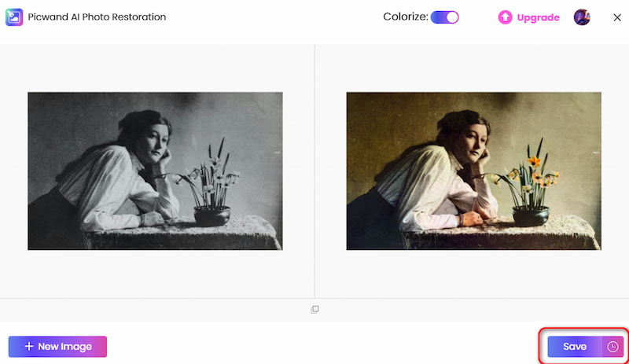Click the woman's face in grayscale photo
The width and height of the screenshot is (629, 364).
coord(155,142)
